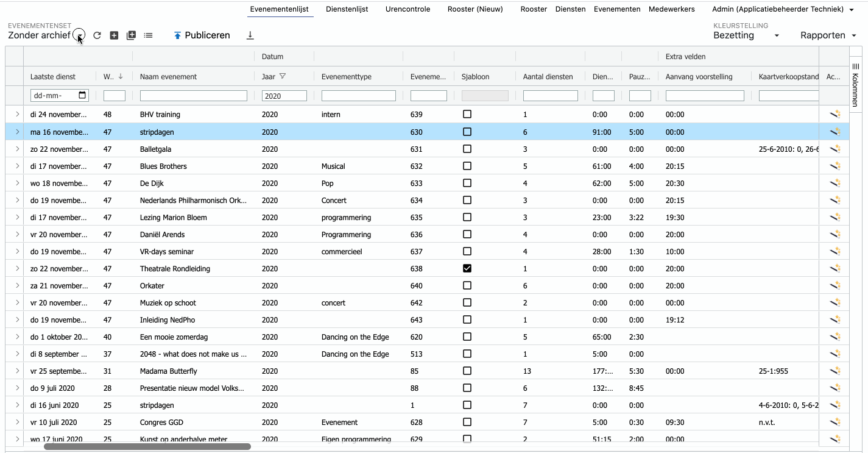Image resolution: width=868 pixels, height=453 pixels.
Task: Toggle Sjabloon checkbox for Congres GGD
Action: tap(467, 421)
